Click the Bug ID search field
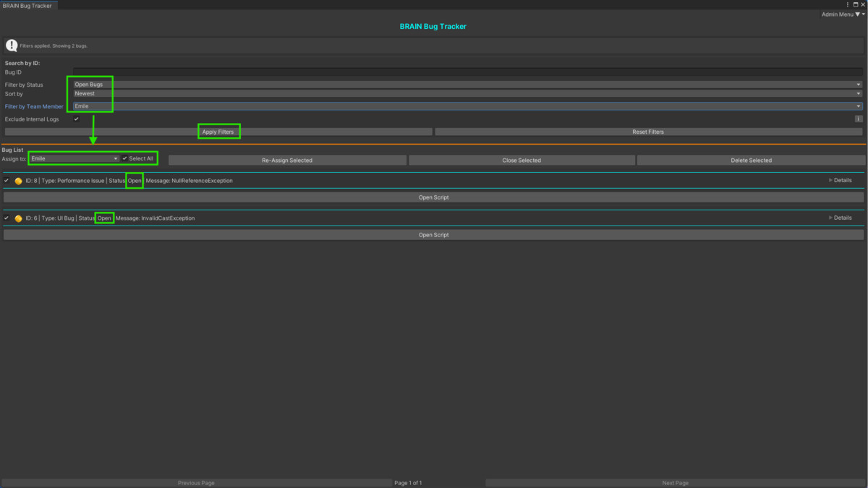The height and width of the screenshot is (488, 868). [467, 72]
